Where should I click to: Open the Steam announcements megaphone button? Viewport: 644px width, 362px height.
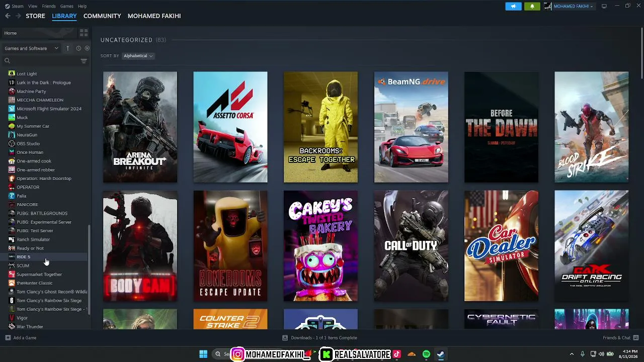(x=513, y=7)
